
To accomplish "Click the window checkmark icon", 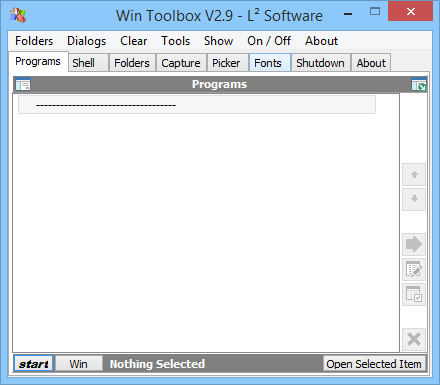I will coord(414,294).
